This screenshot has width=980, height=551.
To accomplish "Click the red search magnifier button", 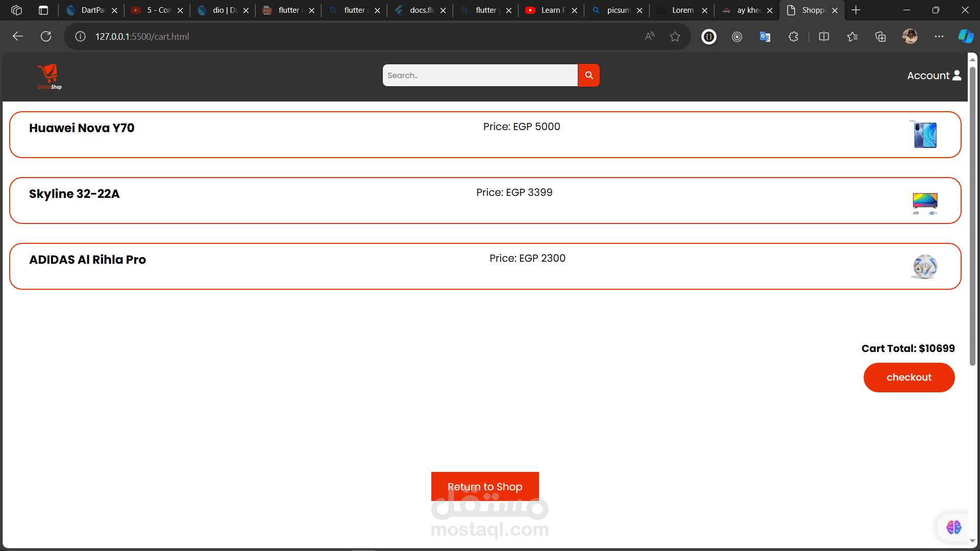I will coord(589,76).
